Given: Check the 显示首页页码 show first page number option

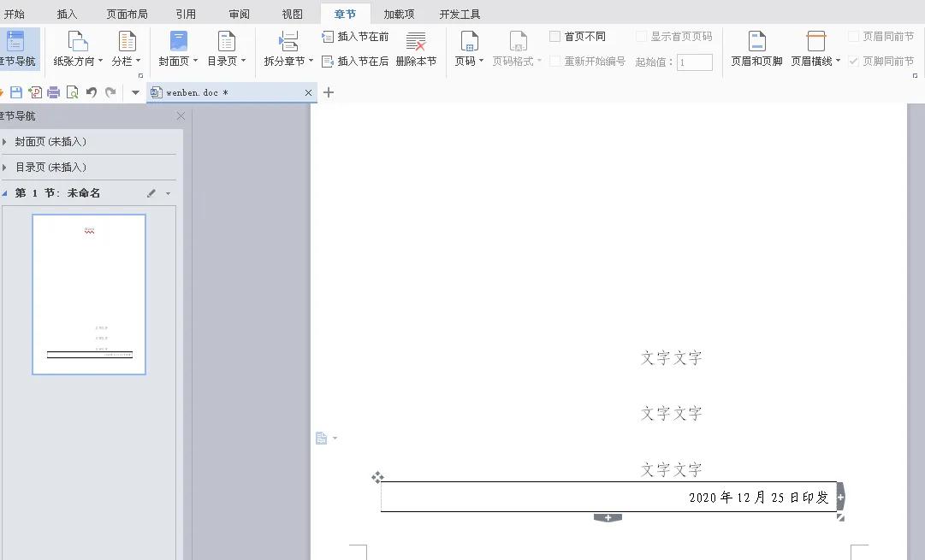Looking at the screenshot, I should click(640, 36).
